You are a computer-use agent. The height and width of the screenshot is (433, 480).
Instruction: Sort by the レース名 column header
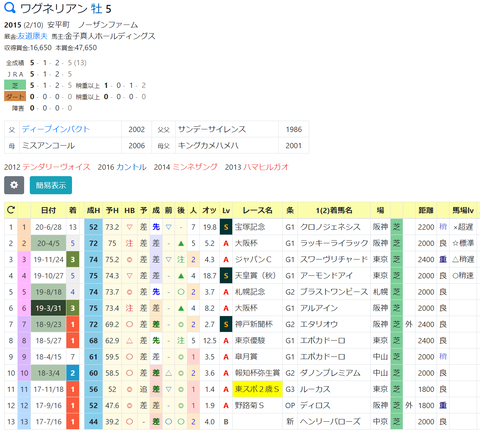coord(257,210)
